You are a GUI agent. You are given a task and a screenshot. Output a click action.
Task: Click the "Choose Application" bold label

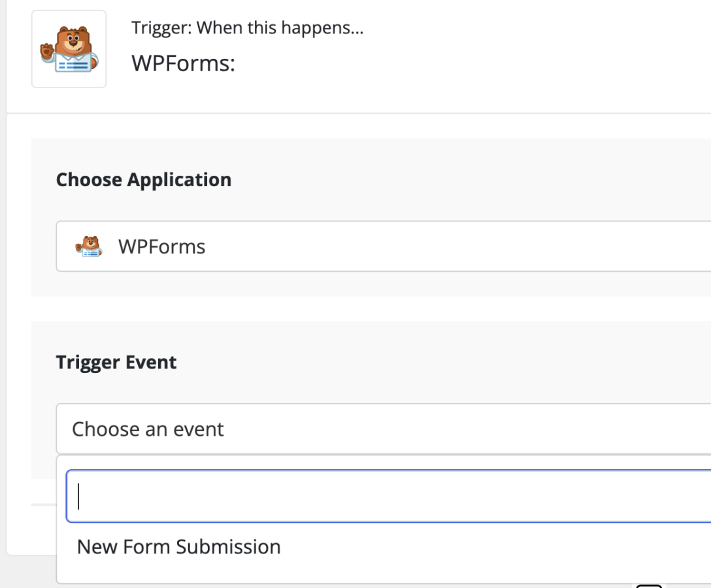[144, 180]
